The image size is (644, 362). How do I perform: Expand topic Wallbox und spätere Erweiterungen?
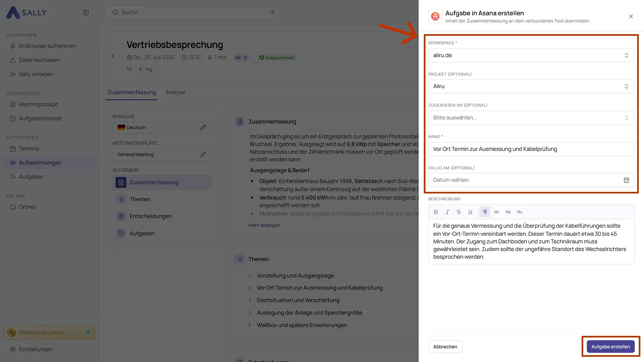click(x=250, y=325)
